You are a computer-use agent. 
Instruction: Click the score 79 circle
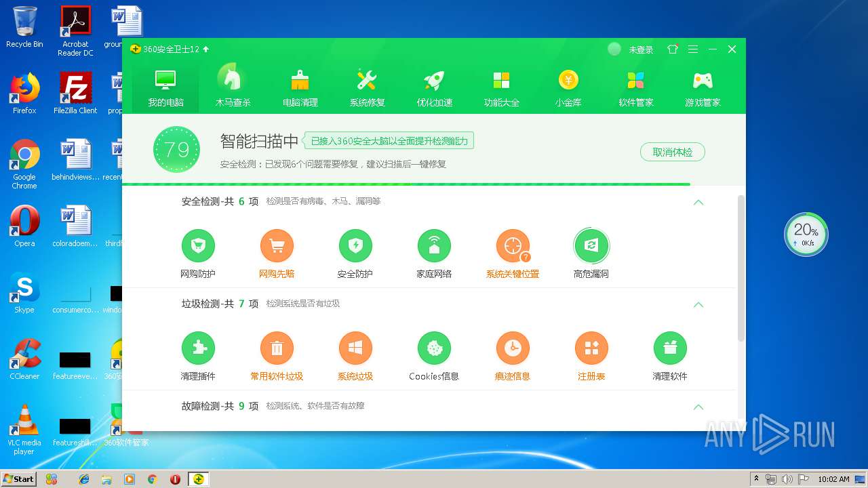[176, 149]
